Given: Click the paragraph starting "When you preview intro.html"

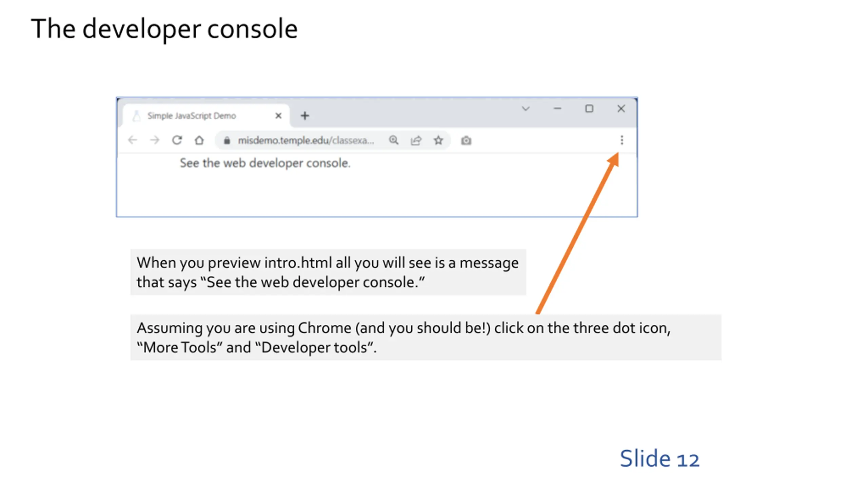Looking at the screenshot, I should click(328, 272).
